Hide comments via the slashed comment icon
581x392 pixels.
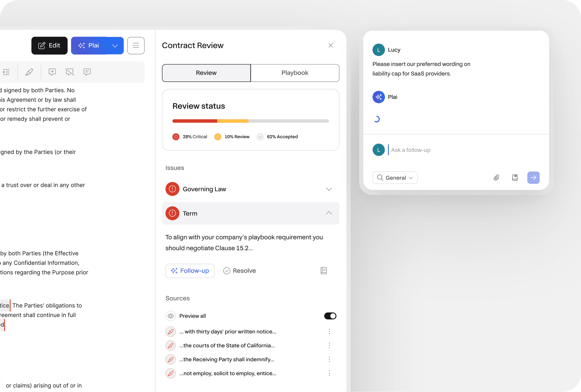point(70,72)
